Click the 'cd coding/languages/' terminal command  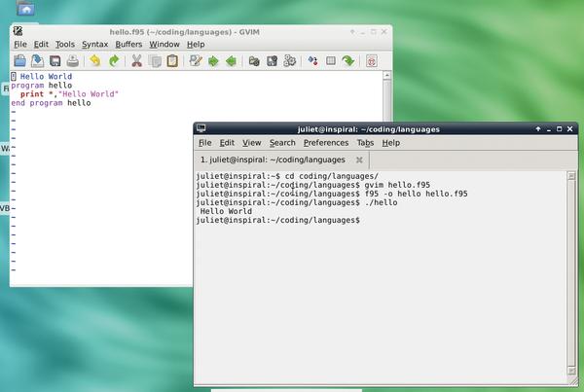(x=332, y=176)
